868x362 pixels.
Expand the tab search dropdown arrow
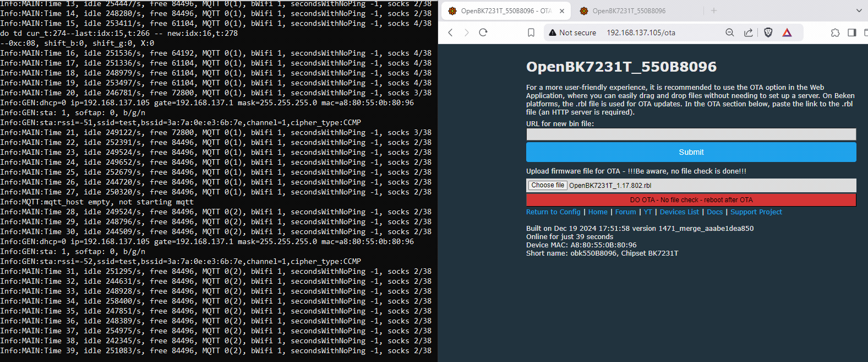[859, 10]
